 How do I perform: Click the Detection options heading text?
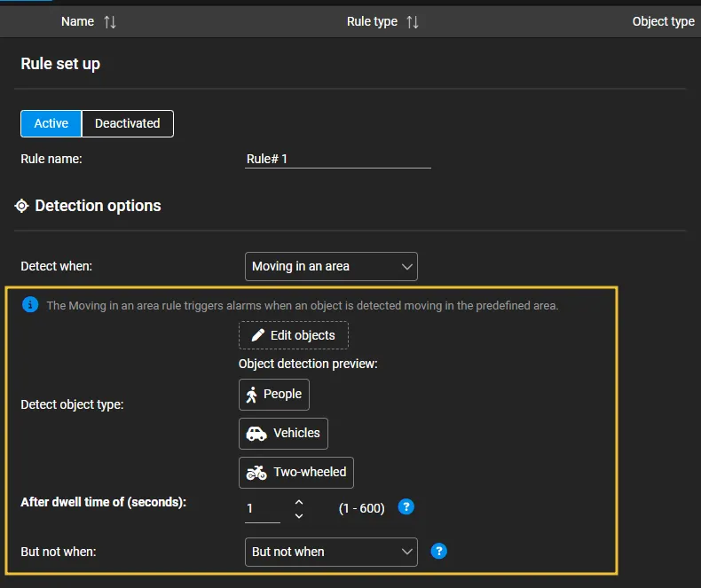click(98, 206)
